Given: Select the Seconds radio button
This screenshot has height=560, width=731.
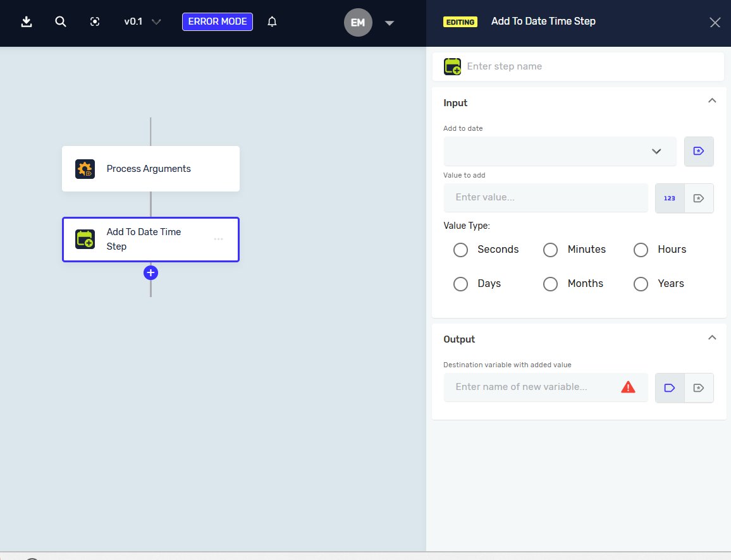Looking at the screenshot, I should point(460,250).
